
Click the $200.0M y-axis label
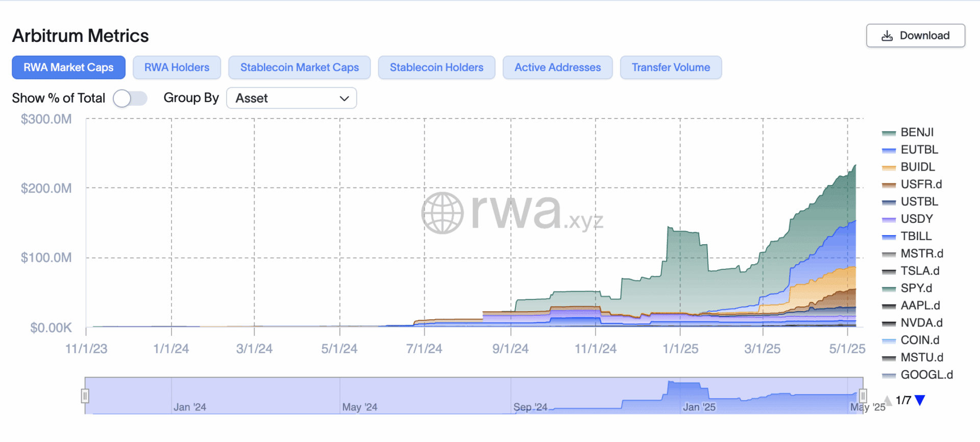(x=46, y=189)
